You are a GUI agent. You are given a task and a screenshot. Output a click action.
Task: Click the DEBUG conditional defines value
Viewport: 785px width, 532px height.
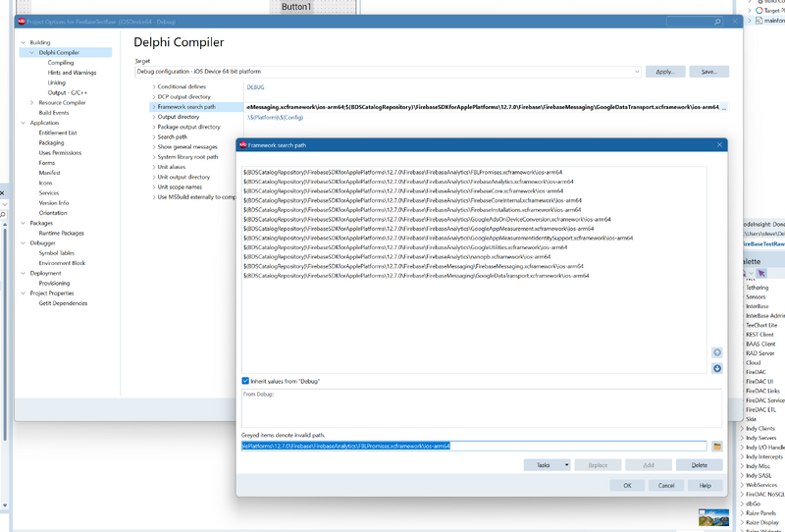click(x=255, y=87)
